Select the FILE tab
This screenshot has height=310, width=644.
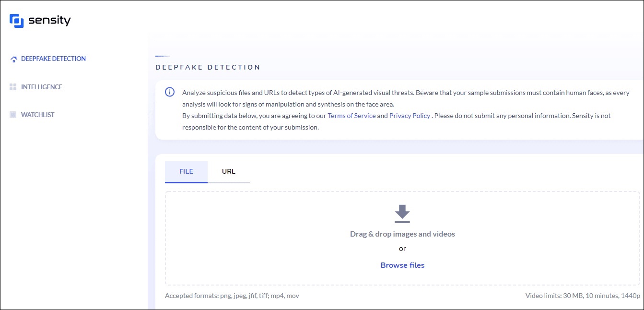[x=186, y=172]
